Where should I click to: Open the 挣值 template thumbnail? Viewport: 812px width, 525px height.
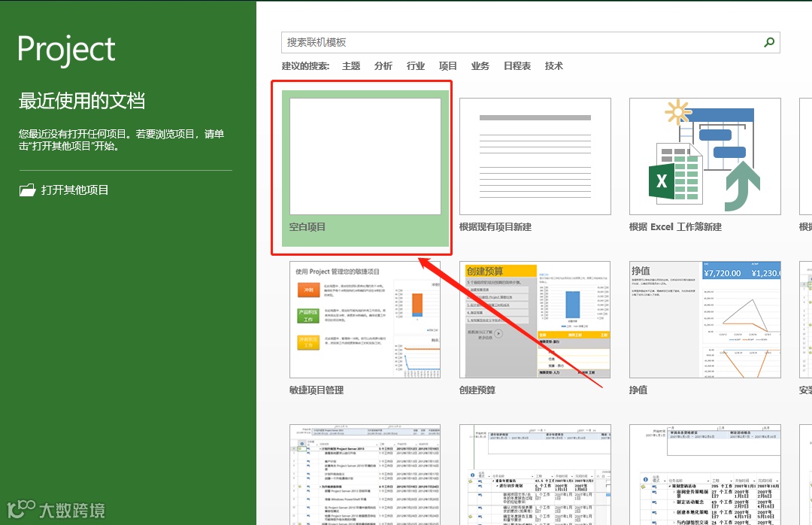tap(704, 320)
